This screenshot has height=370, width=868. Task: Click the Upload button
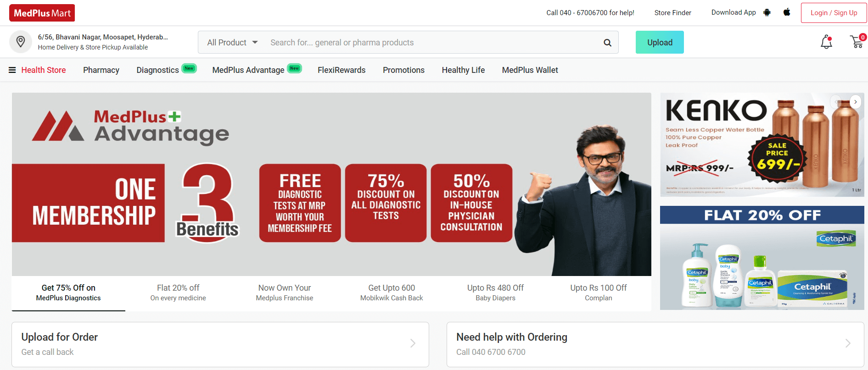tap(660, 42)
